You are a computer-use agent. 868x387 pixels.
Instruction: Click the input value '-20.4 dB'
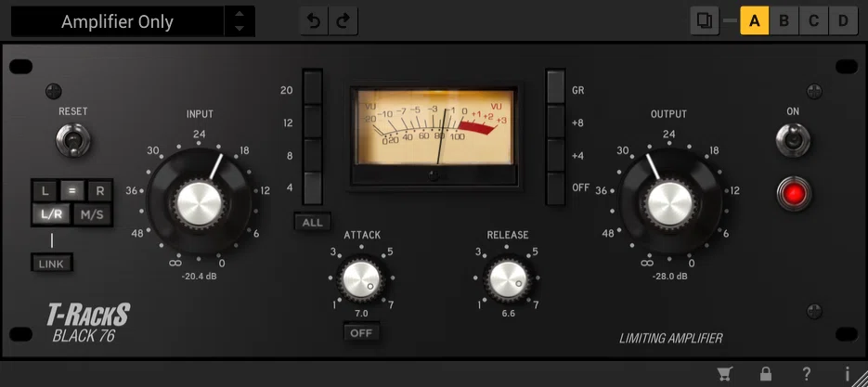click(200, 275)
